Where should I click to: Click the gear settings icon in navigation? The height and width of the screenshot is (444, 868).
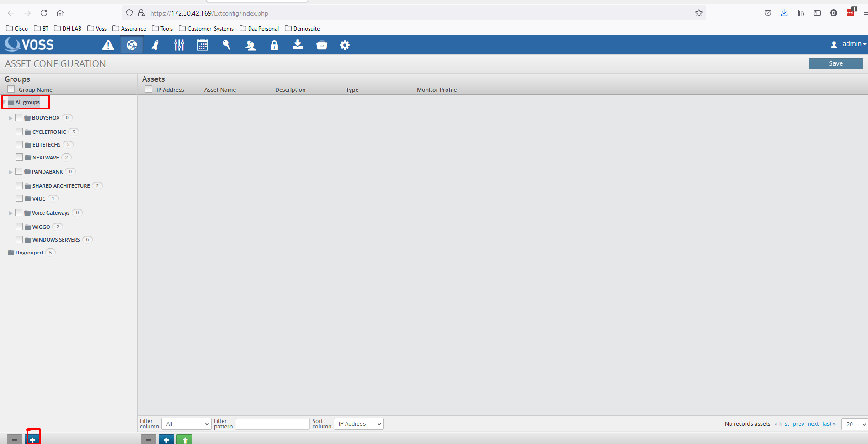[345, 45]
